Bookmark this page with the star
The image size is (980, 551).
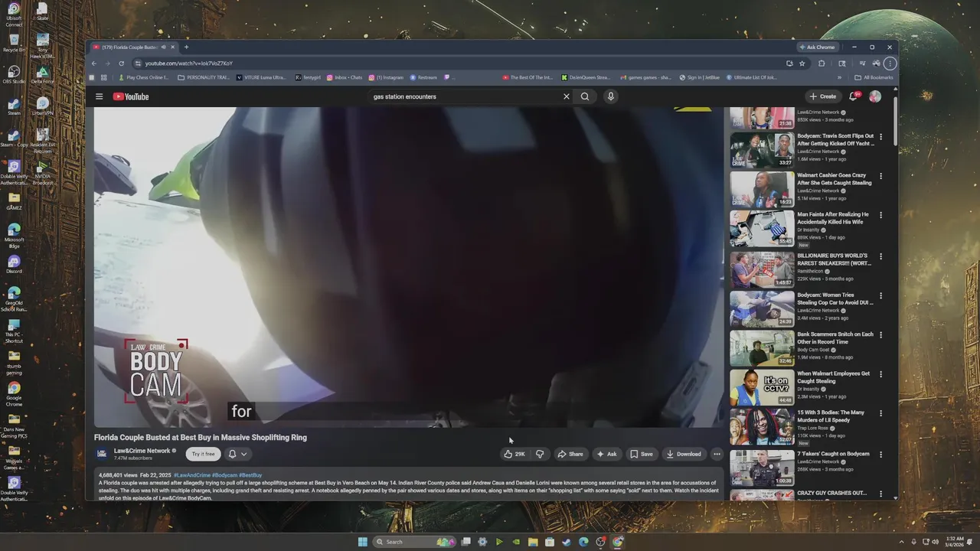click(802, 64)
